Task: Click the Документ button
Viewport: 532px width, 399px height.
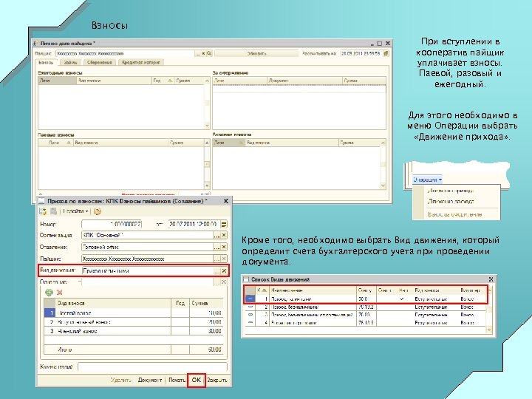Action: tap(150, 380)
